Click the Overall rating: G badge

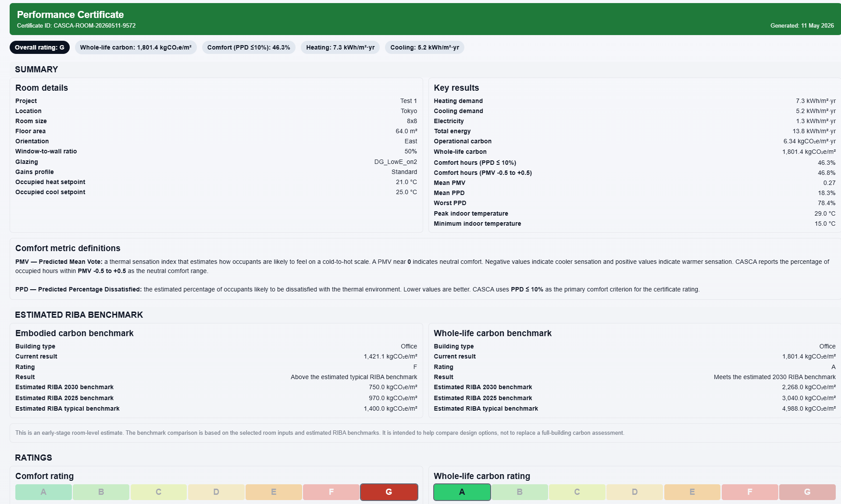coord(39,47)
